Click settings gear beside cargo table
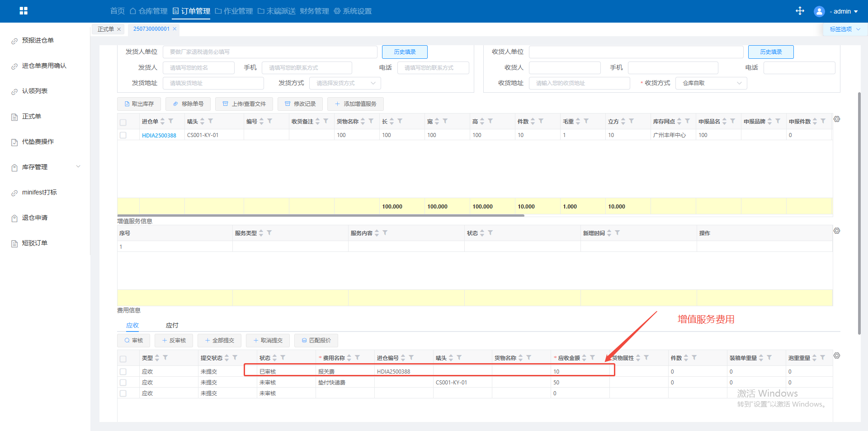 click(837, 119)
